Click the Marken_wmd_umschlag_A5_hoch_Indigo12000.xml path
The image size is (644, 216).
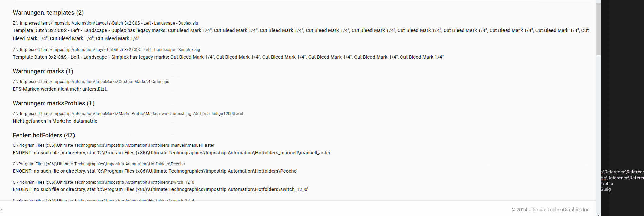[x=128, y=114]
